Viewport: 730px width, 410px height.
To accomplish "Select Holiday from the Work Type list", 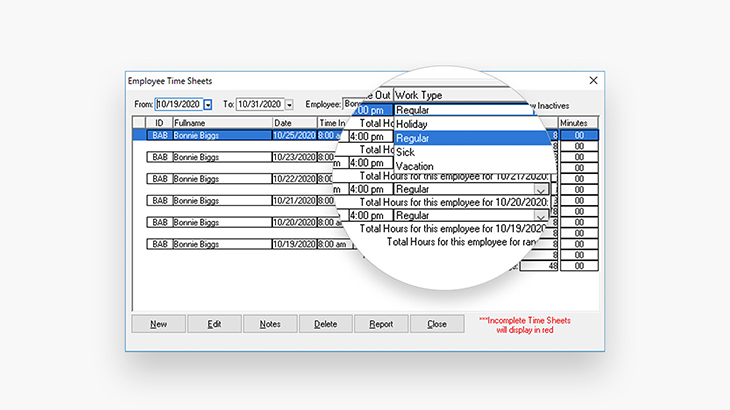I will (x=412, y=124).
